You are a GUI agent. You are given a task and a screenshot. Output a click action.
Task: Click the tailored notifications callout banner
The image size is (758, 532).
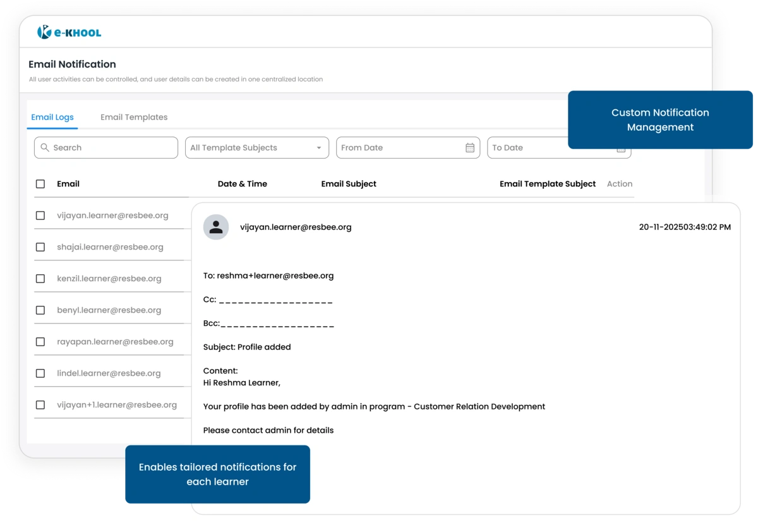pos(217,474)
